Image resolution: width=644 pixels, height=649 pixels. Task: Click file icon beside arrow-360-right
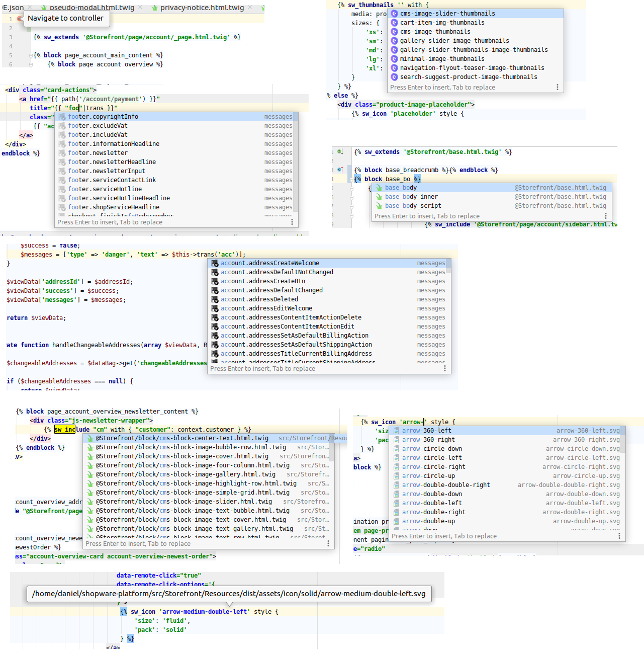coord(396,440)
